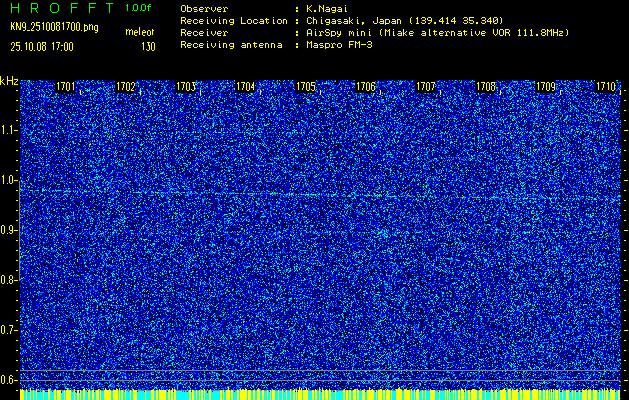Image resolution: width=629 pixels, height=400 pixels.
Task: Select the 1703 time tick
Action: [186, 87]
